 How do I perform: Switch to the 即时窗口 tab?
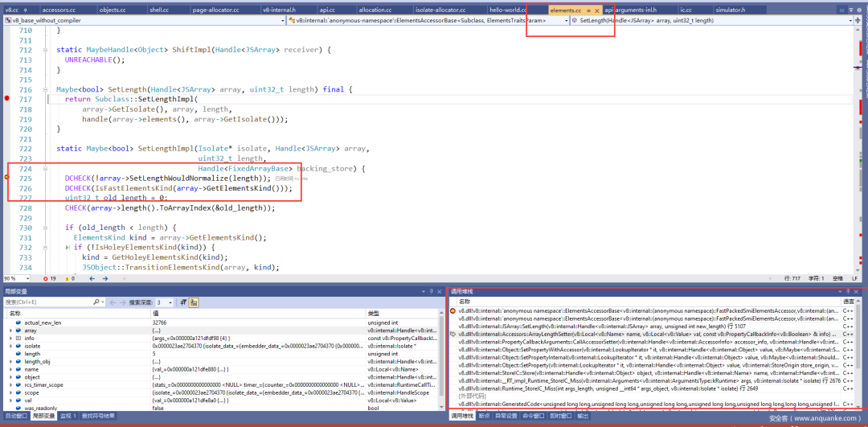click(x=562, y=416)
